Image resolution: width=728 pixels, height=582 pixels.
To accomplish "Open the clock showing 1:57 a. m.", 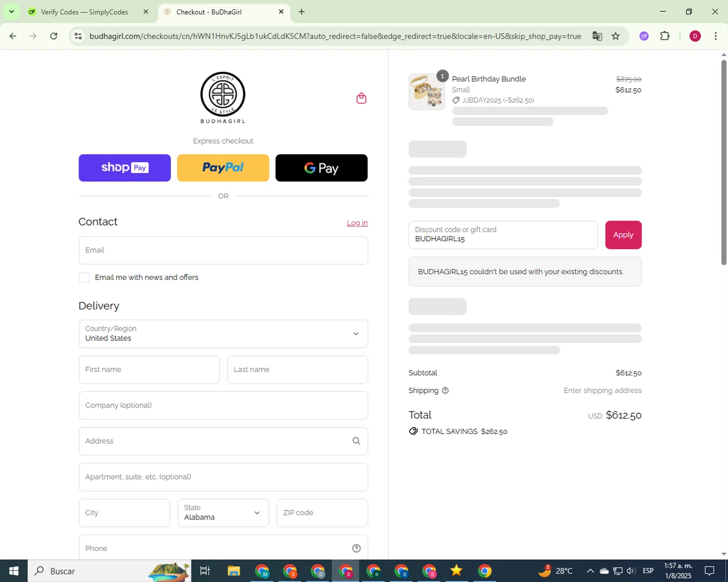I will click(x=678, y=571).
